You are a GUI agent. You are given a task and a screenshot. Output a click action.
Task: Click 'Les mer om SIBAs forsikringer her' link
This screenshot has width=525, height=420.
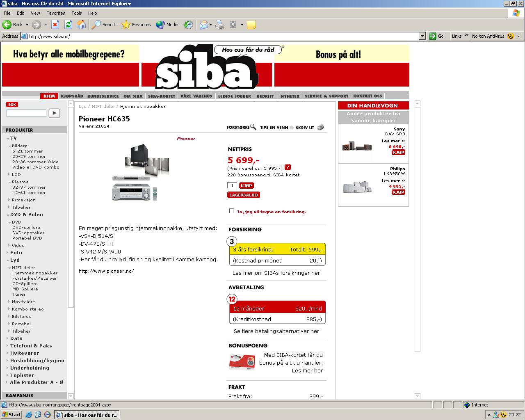tap(276, 273)
